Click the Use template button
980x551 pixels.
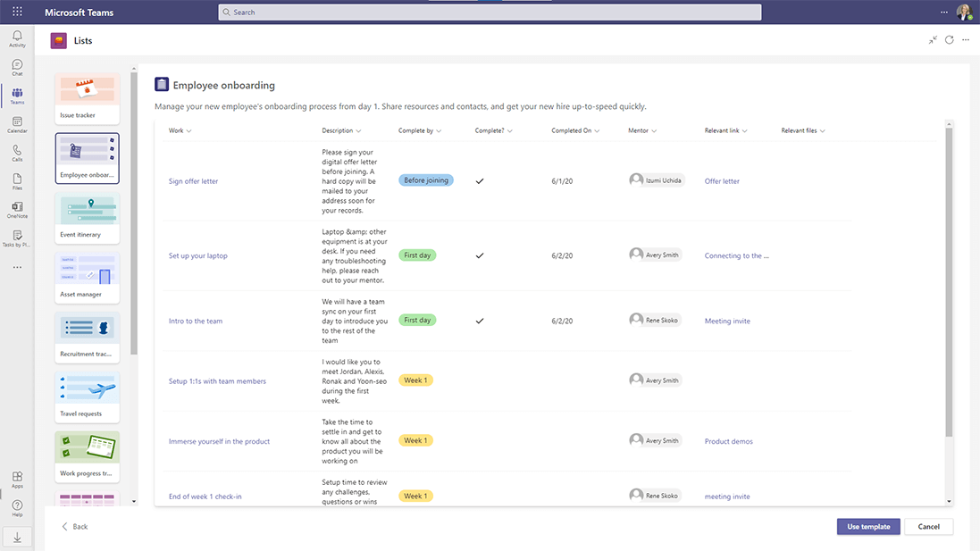(867, 526)
